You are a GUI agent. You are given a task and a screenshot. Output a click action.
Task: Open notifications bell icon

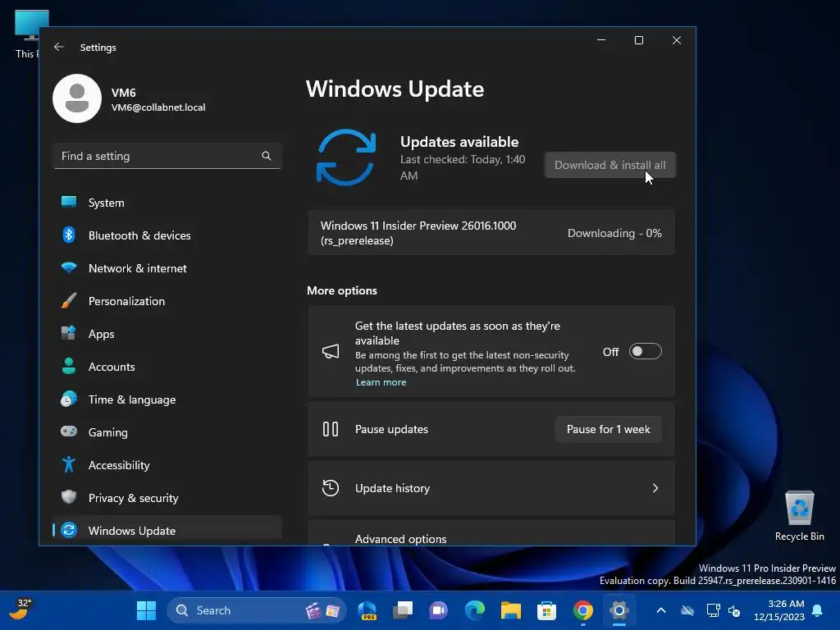818,610
